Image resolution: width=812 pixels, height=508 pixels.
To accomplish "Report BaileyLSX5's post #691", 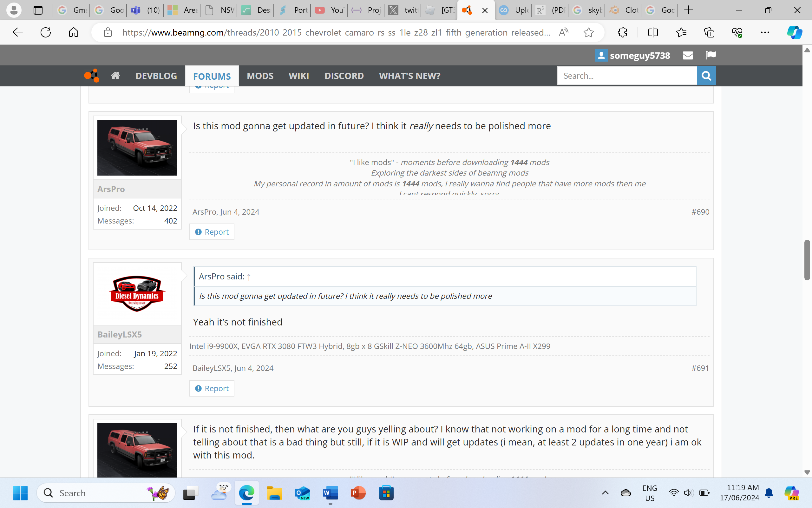I will 212,388.
